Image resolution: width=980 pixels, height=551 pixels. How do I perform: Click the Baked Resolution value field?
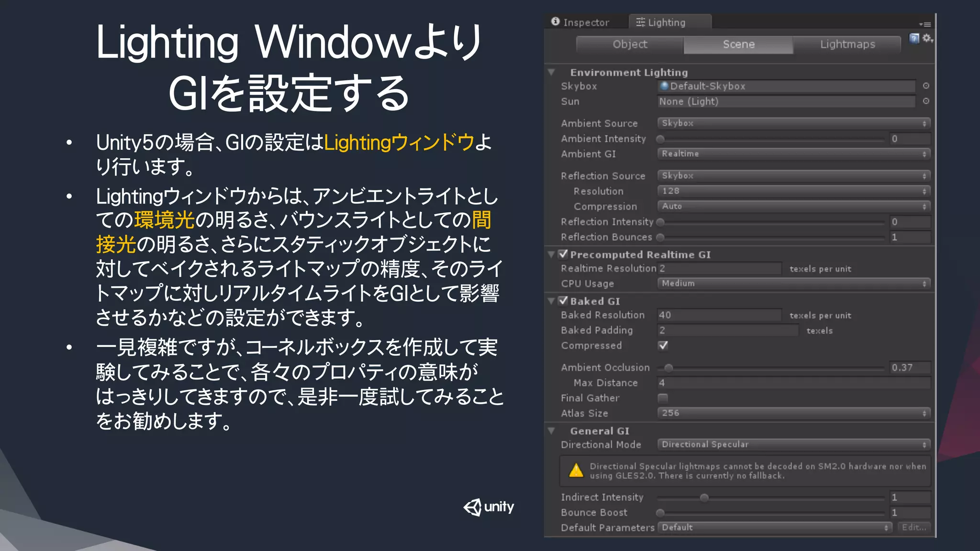point(719,315)
